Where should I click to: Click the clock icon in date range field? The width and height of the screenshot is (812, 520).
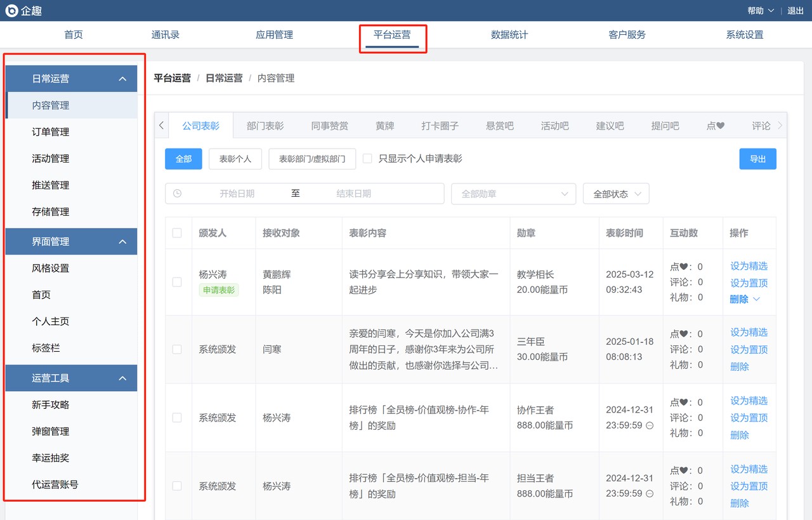[177, 194]
